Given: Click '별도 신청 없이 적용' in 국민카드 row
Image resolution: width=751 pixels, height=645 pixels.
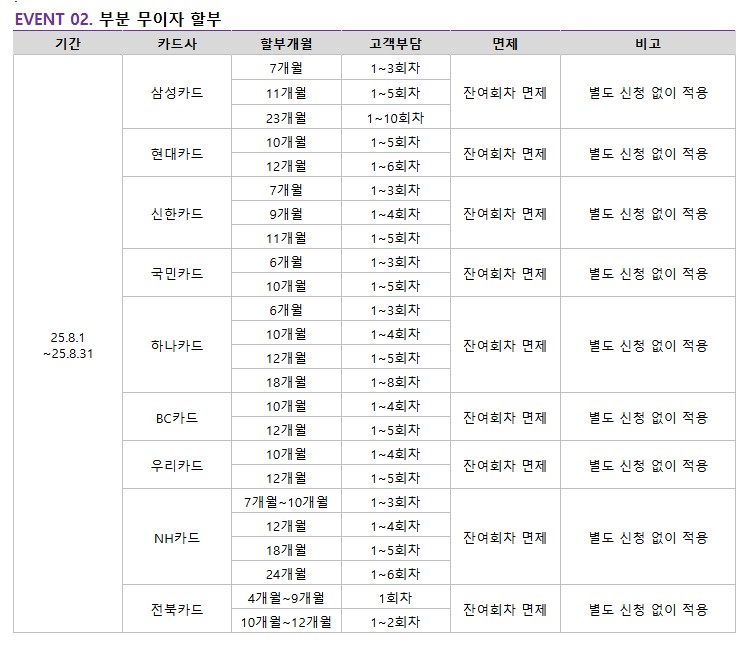Looking at the screenshot, I should pos(648,273).
